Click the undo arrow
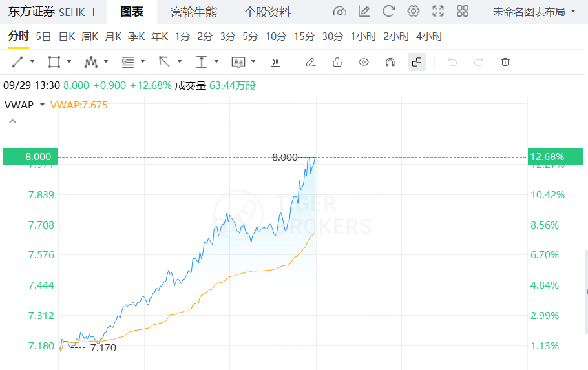588x370 pixels. pos(452,62)
